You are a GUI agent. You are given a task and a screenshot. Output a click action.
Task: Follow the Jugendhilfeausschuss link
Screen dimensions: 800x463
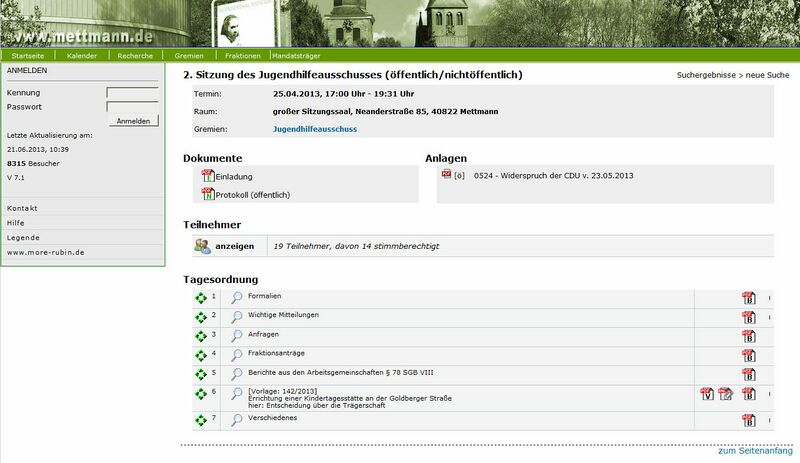tap(314, 129)
